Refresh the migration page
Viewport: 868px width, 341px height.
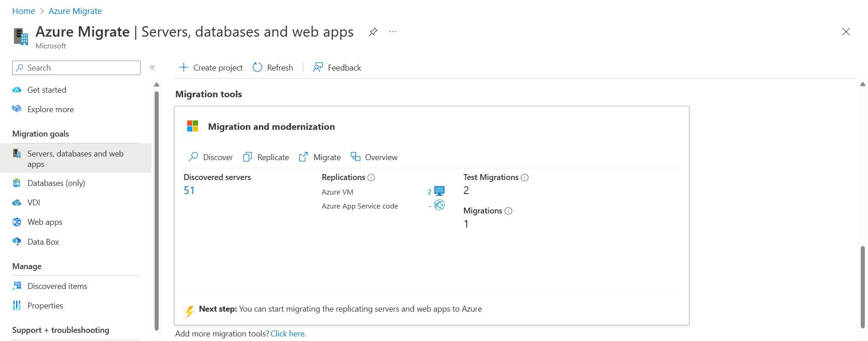pyautogui.click(x=273, y=68)
